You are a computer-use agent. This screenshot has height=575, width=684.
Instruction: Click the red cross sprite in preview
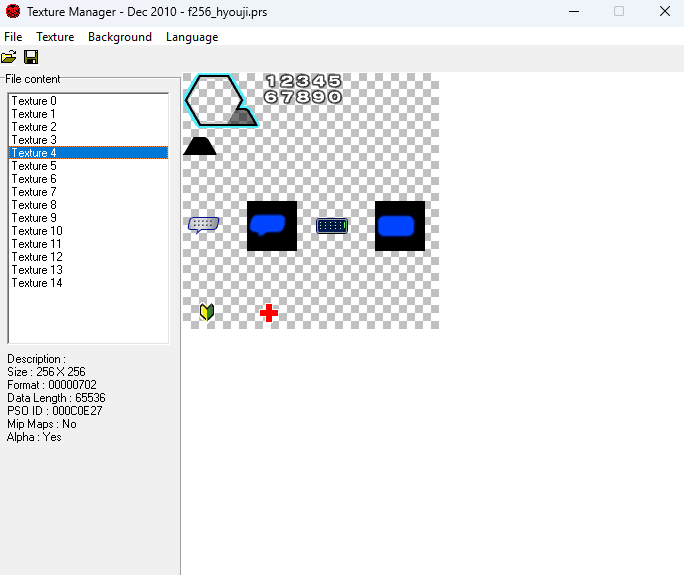268,313
